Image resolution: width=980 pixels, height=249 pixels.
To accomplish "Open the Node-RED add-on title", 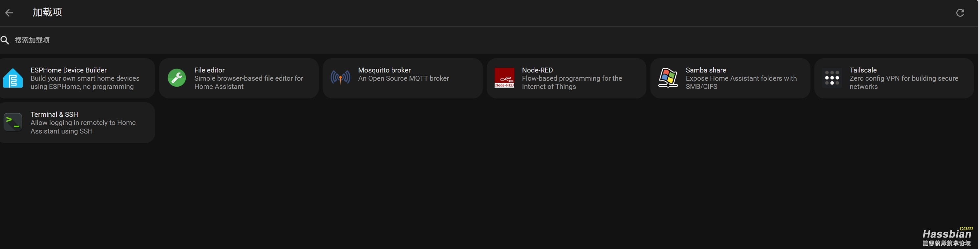I will [x=537, y=70].
